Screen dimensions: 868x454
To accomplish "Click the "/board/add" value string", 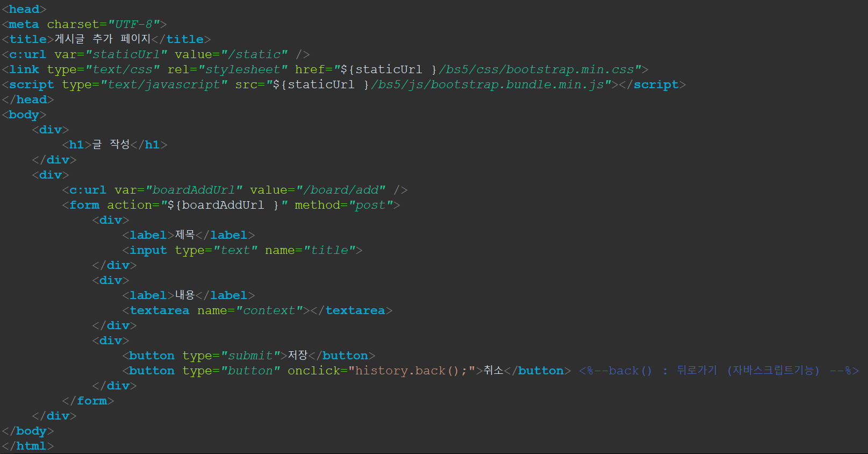I will click(x=345, y=190).
